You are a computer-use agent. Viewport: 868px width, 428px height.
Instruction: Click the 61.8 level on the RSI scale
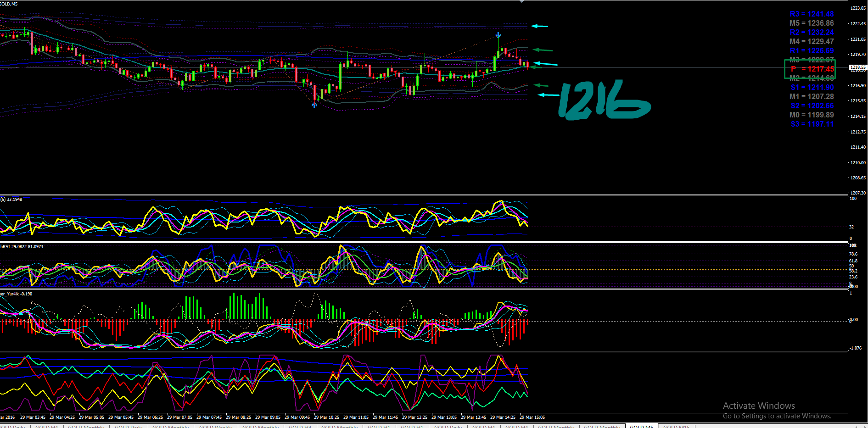pyautogui.click(x=853, y=261)
